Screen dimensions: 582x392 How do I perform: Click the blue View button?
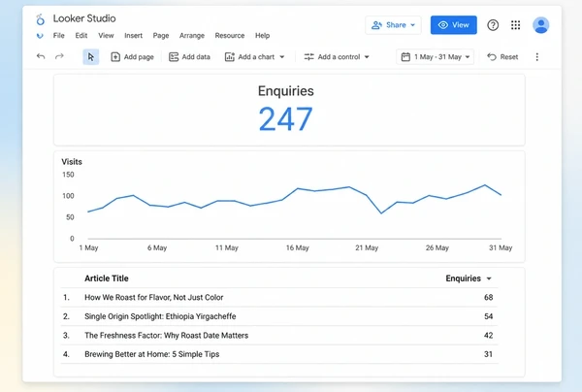454,25
